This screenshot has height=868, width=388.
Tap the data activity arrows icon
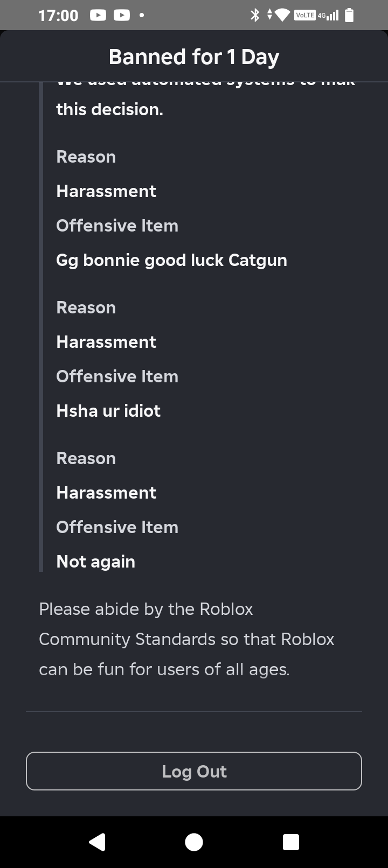pyautogui.click(x=270, y=15)
